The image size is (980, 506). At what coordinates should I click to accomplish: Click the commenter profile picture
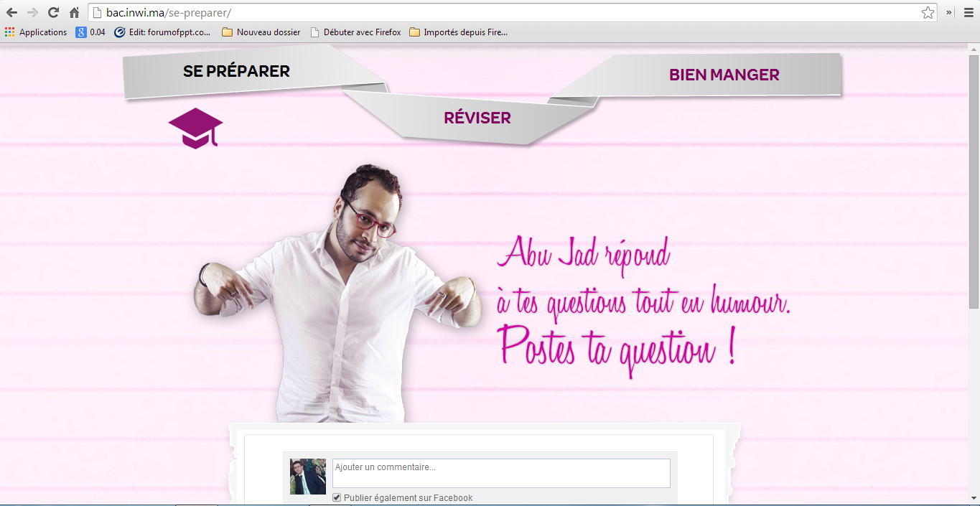tap(308, 477)
